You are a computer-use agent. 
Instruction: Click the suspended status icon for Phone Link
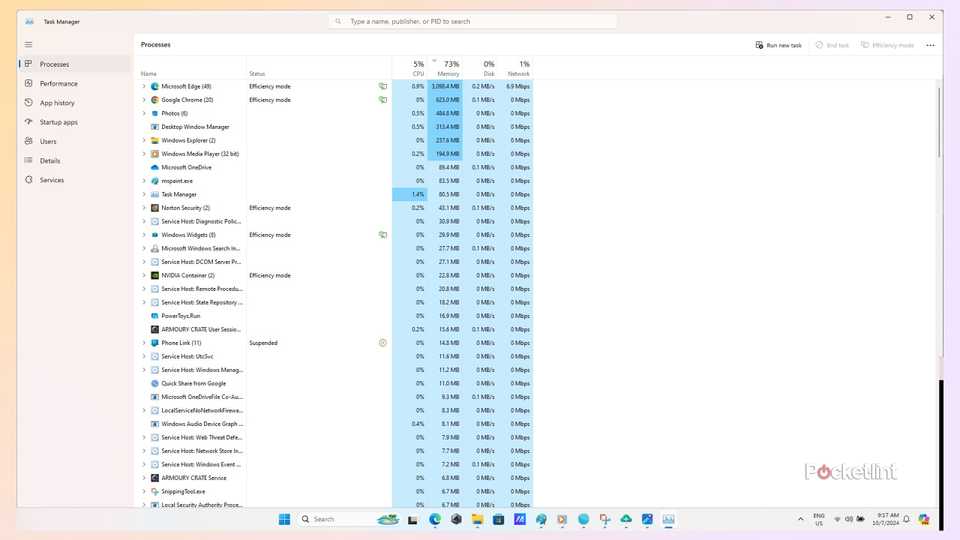(383, 343)
